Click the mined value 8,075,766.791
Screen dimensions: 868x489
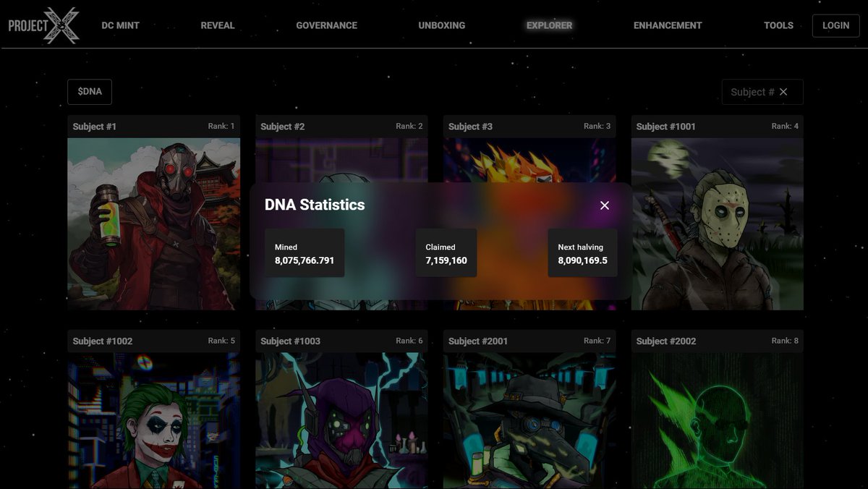coord(305,260)
